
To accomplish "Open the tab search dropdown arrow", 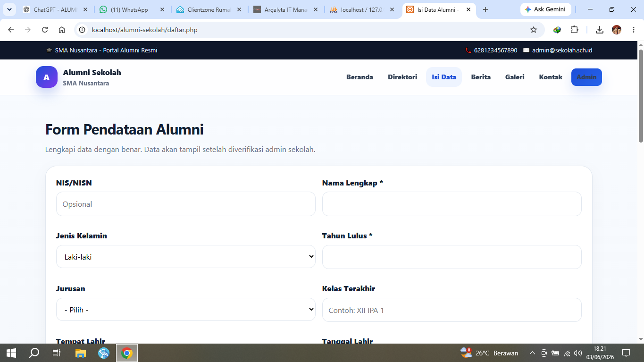I will click(9, 9).
